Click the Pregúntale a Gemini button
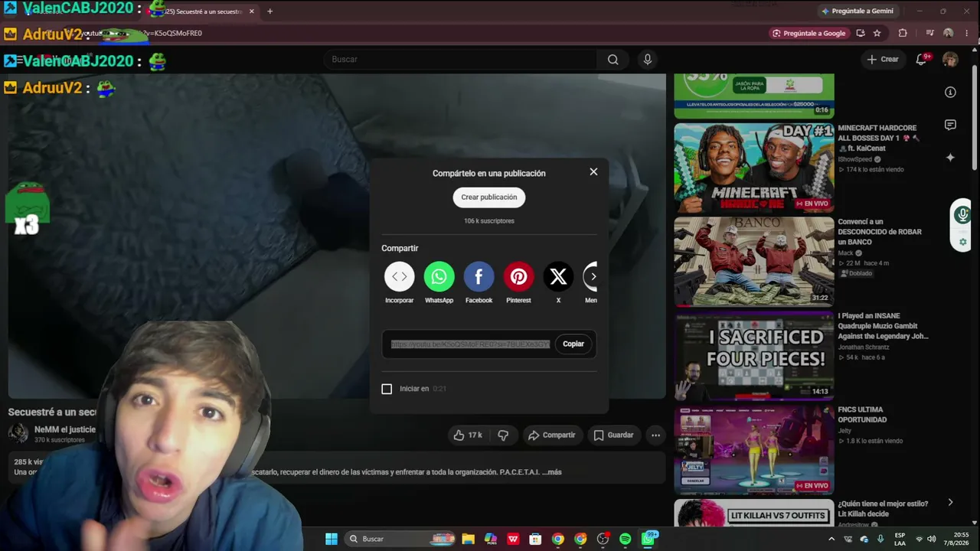This screenshot has height=551, width=980. coord(857,11)
